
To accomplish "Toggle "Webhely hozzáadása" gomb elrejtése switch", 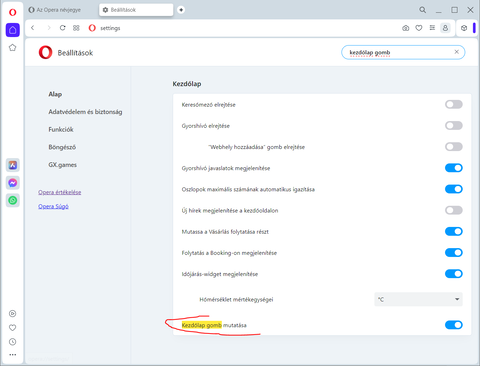I will (x=454, y=147).
